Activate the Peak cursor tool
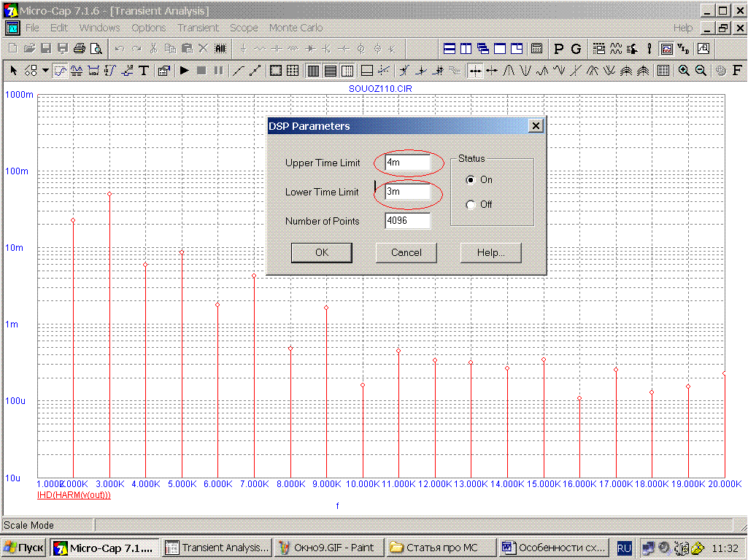The image size is (748, 560). (x=509, y=71)
